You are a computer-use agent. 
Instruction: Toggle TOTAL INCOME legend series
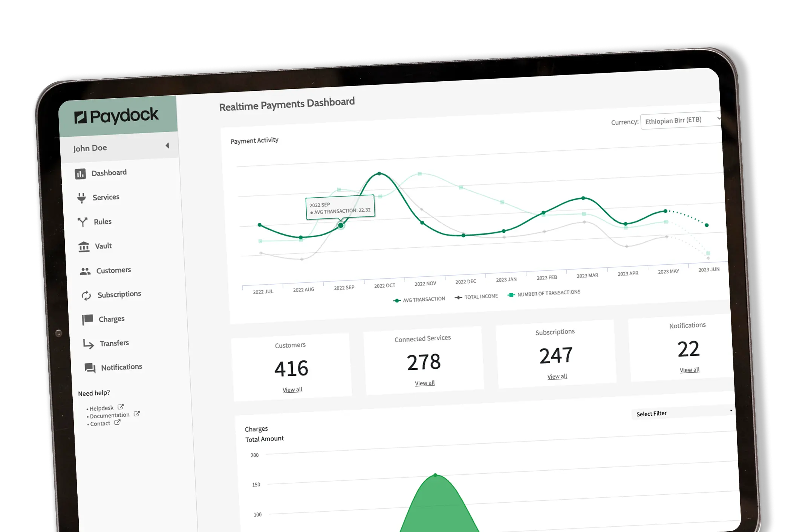point(476,297)
